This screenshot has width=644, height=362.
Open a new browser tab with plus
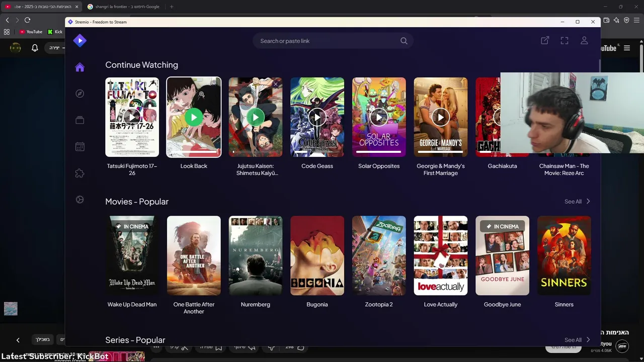coord(172,7)
